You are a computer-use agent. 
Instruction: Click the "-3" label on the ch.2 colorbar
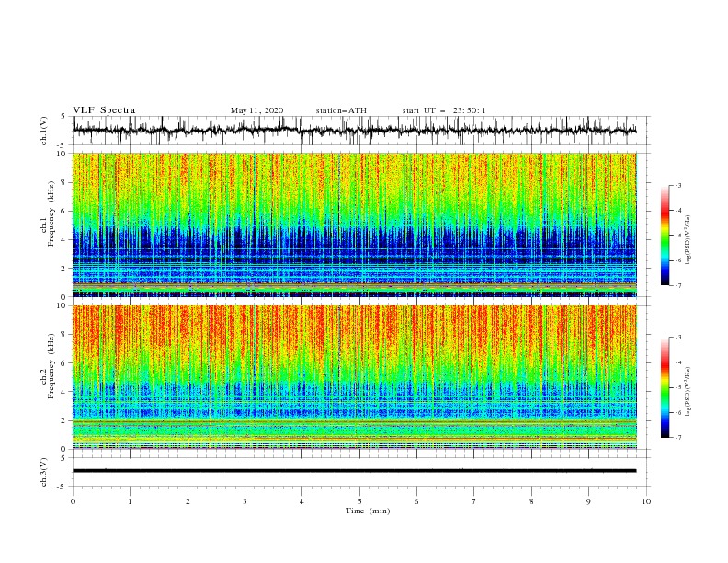(x=678, y=338)
